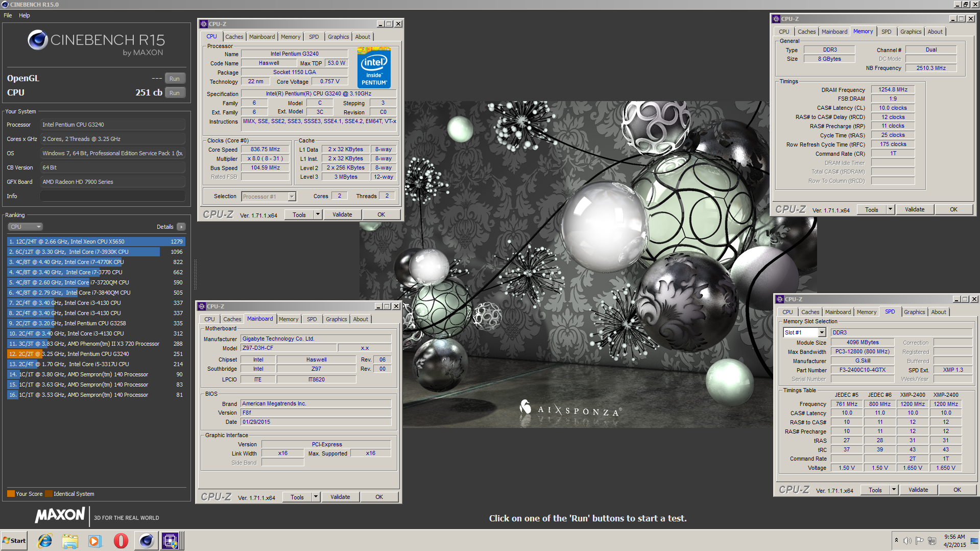Switch to Cinebench taskbar icon
This screenshot has width=980, height=551.
146,541
